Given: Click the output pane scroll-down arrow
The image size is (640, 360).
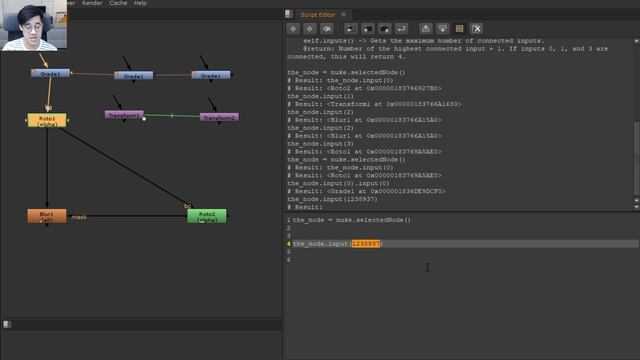Looking at the screenshot, I should coord(636,207).
